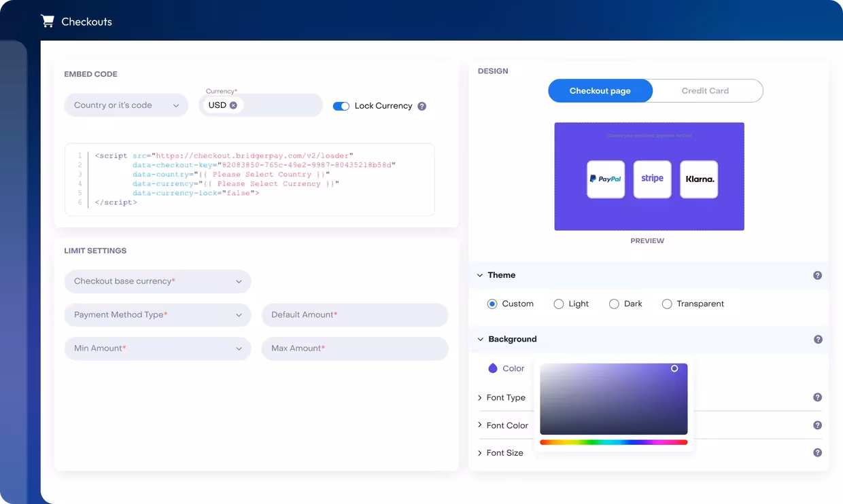This screenshot has width=843, height=504.
Task: Click the Theme section help icon
Action: pos(817,275)
